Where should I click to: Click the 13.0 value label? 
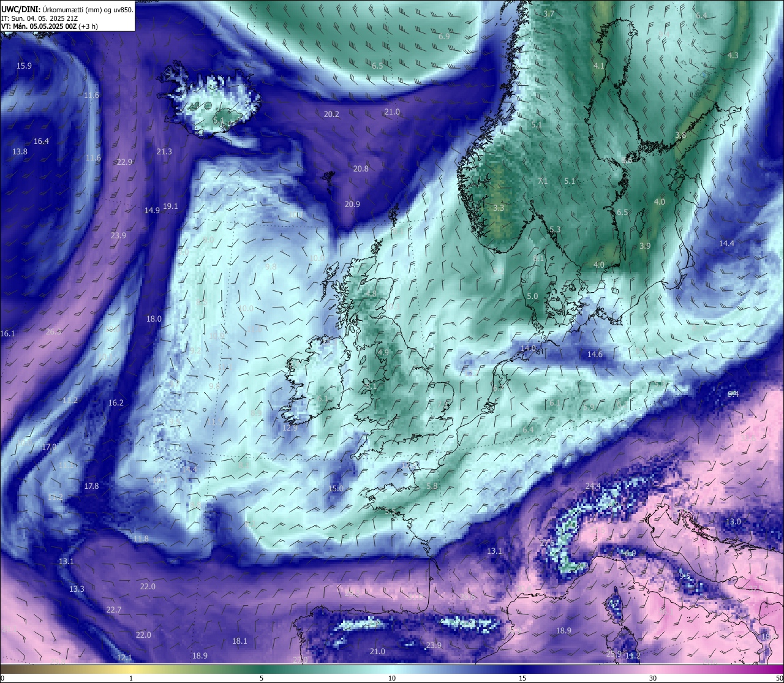click(x=733, y=521)
